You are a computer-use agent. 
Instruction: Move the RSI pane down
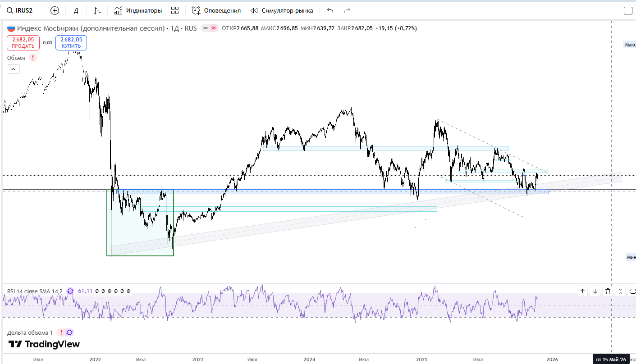[595, 291]
